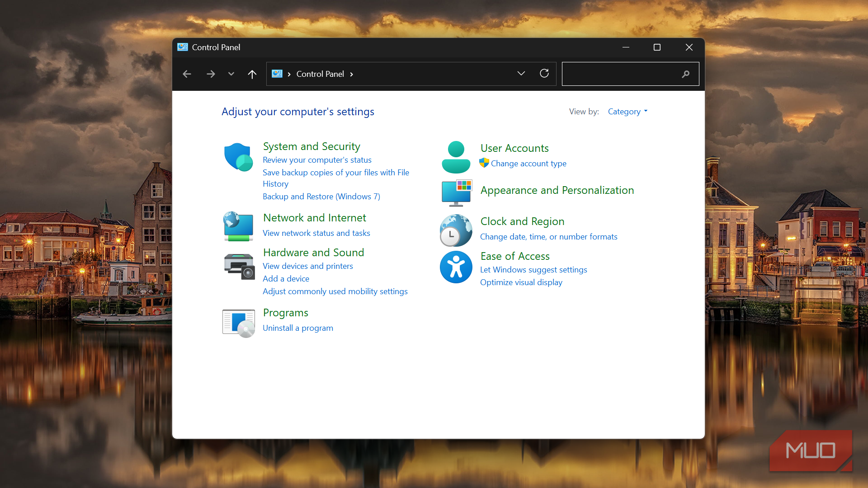Click the Control Panel search field

click(630, 74)
